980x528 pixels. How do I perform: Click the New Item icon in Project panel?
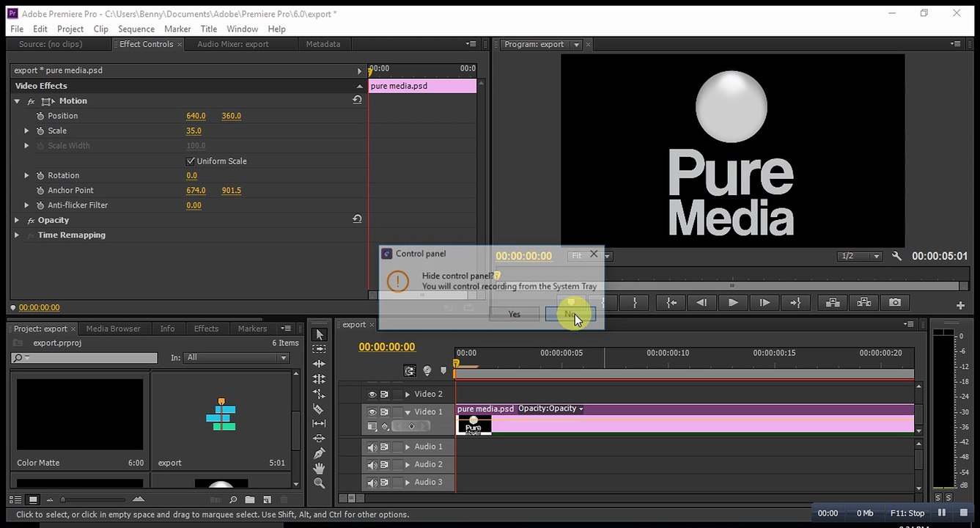click(267, 499)
